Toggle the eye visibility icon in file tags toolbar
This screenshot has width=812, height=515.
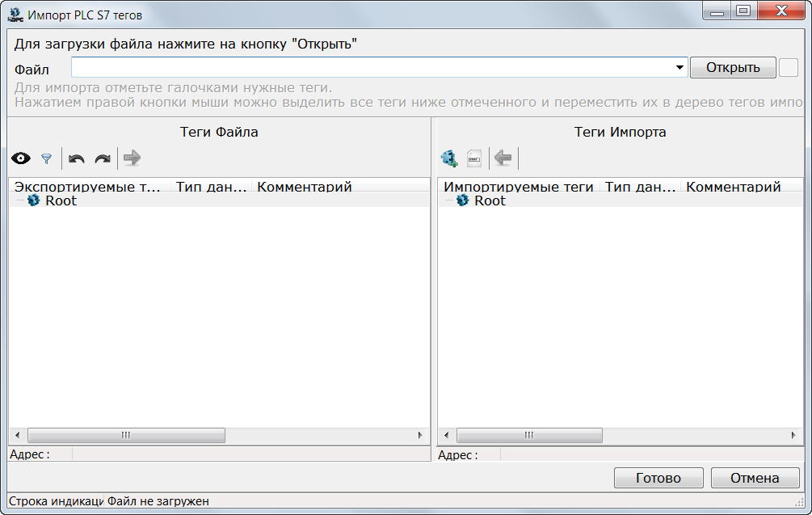[x=21, y=158]
